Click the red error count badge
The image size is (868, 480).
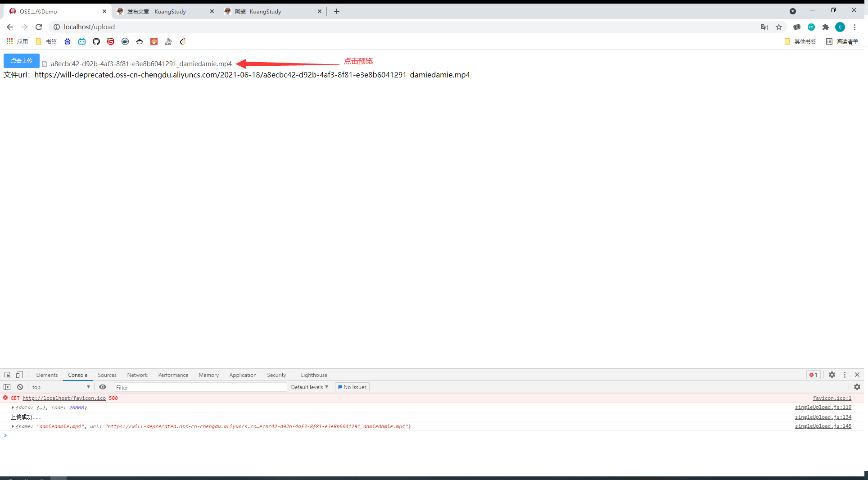pos(814,375)
